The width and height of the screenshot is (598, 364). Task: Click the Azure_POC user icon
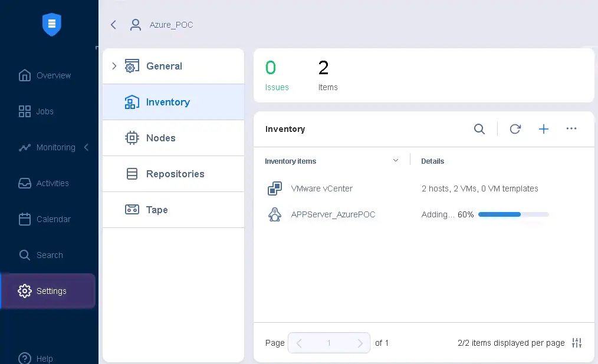pyautogui.click(x=136, y=25)
